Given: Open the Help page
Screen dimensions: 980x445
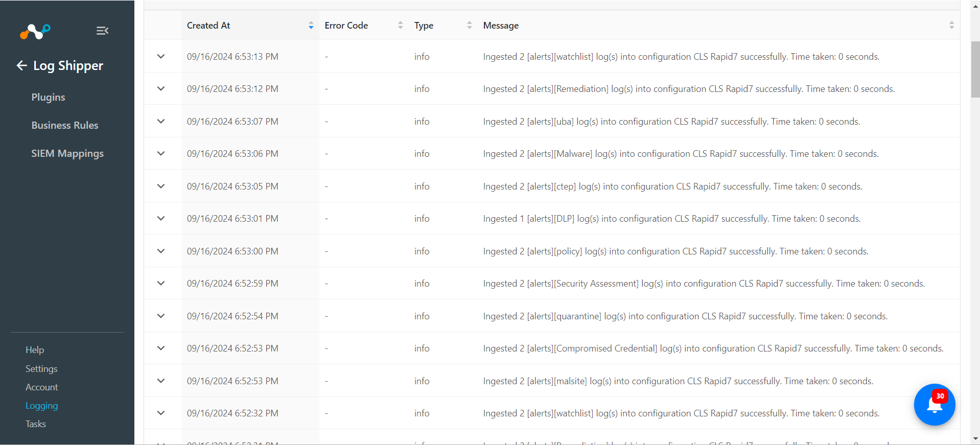Looking at the screenshot, I should point(35,350).
